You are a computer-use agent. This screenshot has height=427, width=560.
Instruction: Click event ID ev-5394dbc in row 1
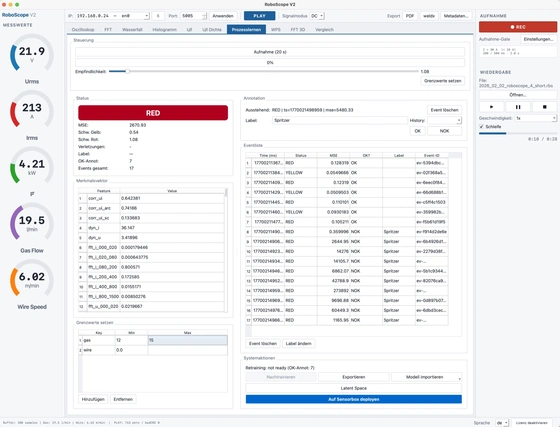(431, 163)
